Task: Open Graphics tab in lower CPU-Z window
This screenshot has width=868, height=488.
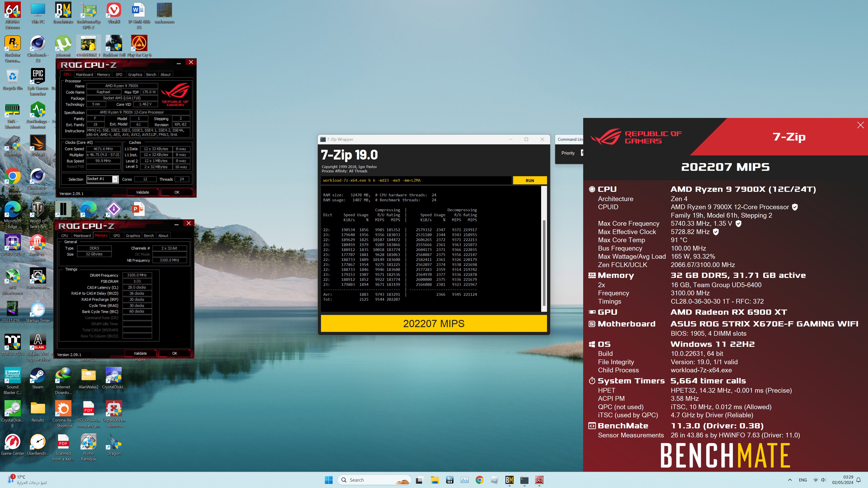Action: click(x=133, y=235)
